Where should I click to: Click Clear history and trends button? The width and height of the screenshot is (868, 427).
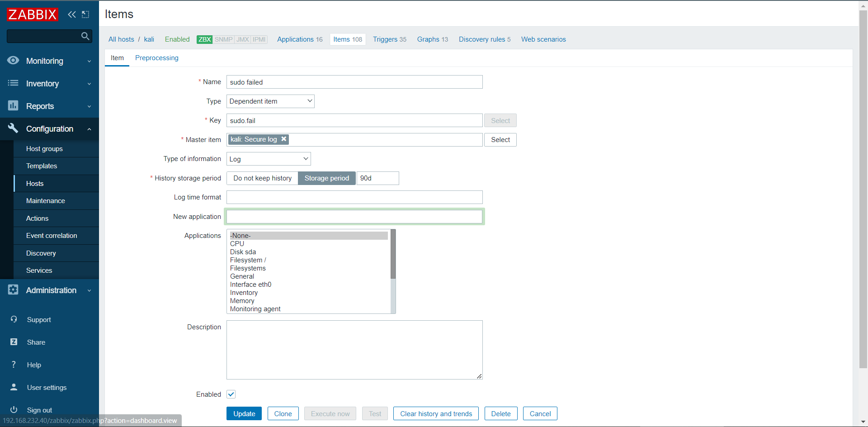coord(436,413)
